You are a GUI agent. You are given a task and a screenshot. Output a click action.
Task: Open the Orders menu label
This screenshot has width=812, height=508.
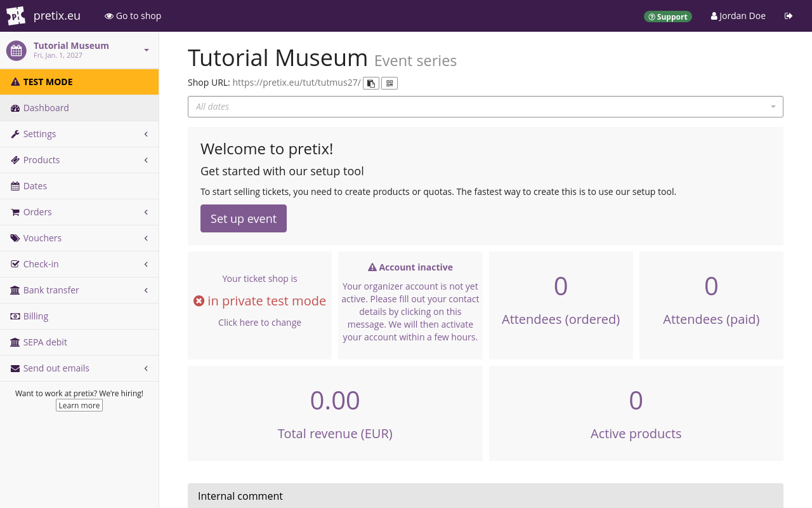[x=37, y=212]
